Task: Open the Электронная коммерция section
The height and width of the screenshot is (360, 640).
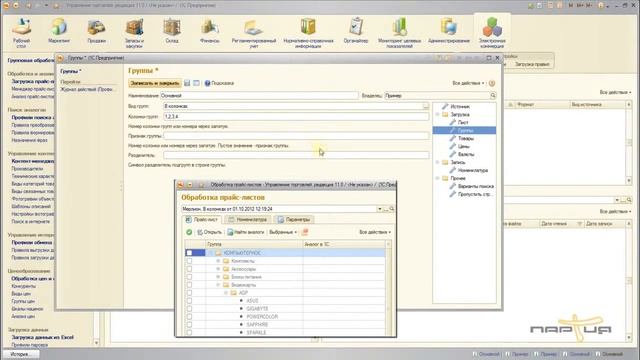Action: (492, 33)
